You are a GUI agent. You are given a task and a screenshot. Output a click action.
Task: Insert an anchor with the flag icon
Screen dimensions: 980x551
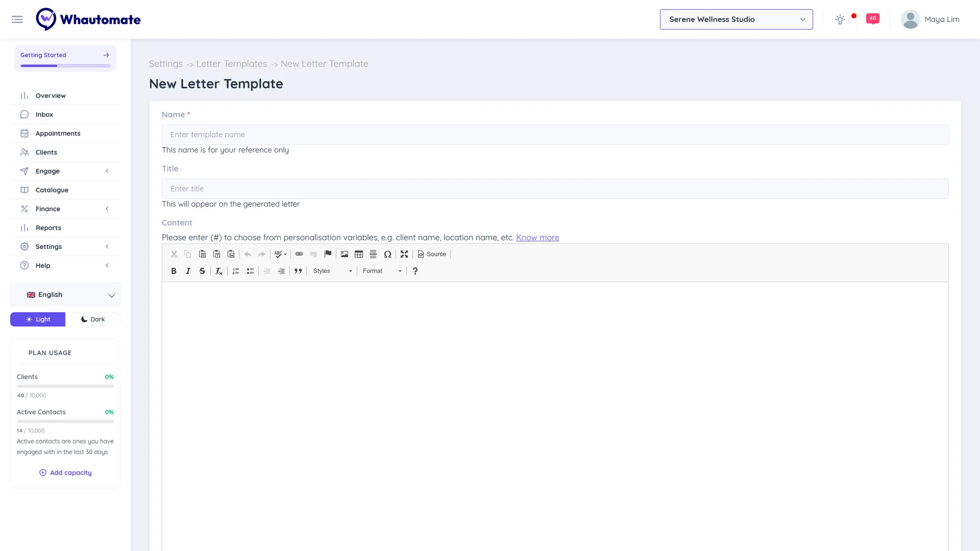328,254
